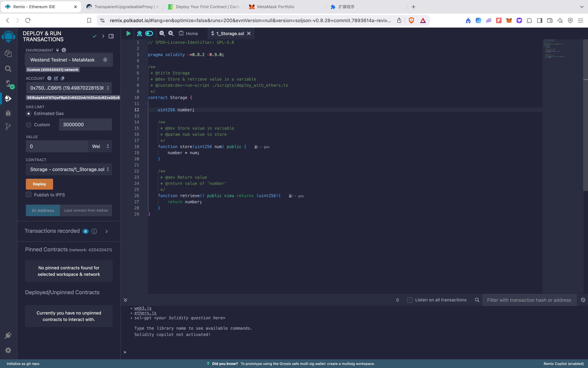588x368 pixels.
Task: Check Listen on all transactions checkbox
Action: pyautogui.click(x=410, y=300)
